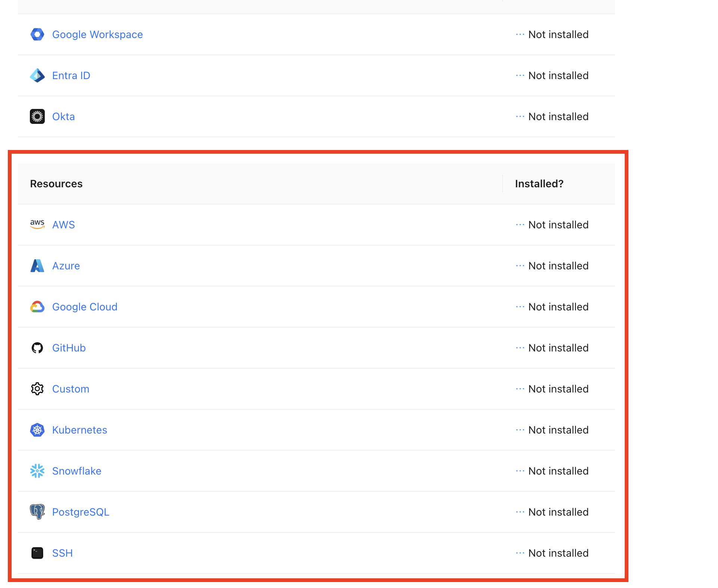Screen dimensions: 718x588
Task: Click the ellipsis status icon for Okta
Action: click(520, 116)
